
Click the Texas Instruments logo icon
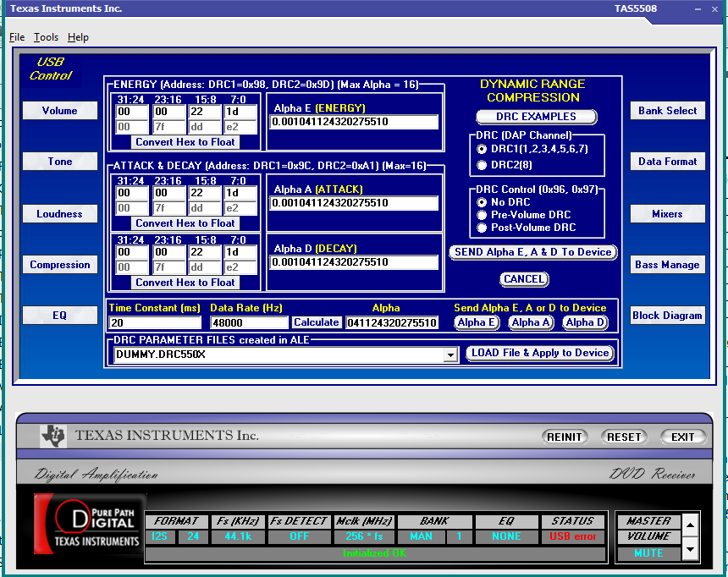tap(52, 437)
